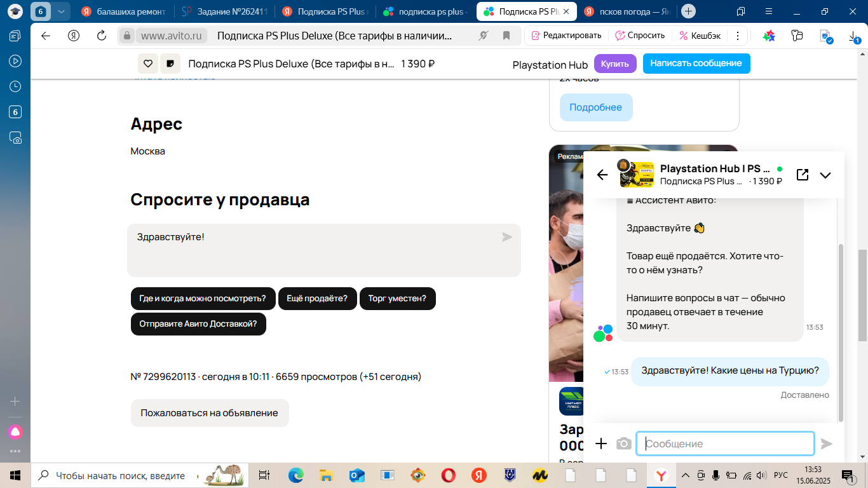
Task: Attach a file with the chat plus icon
Action: coord(601,444)
